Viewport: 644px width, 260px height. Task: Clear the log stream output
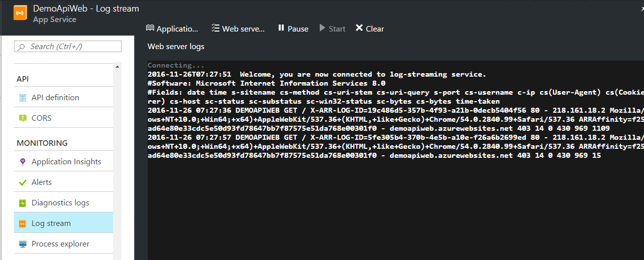(370, 29)
